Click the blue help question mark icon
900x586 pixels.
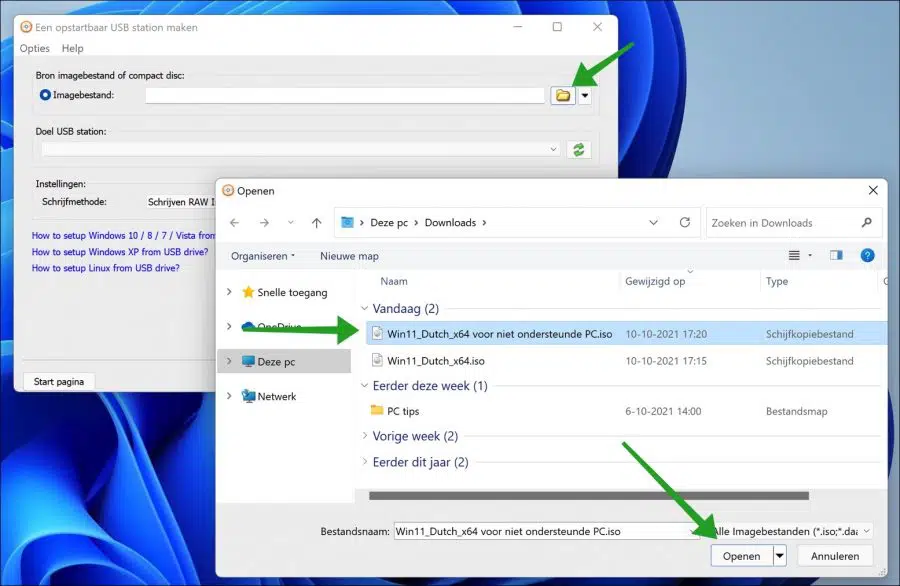[867, 255]
